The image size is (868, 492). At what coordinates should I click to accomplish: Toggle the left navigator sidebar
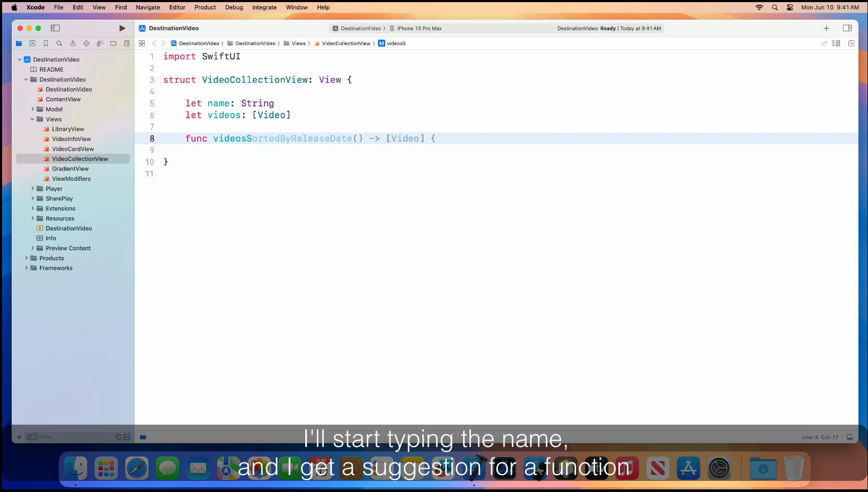point(55,28)
